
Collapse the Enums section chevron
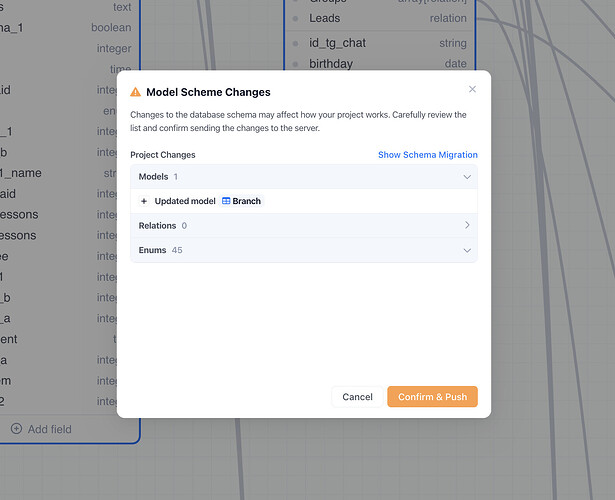tap(467, 250)
